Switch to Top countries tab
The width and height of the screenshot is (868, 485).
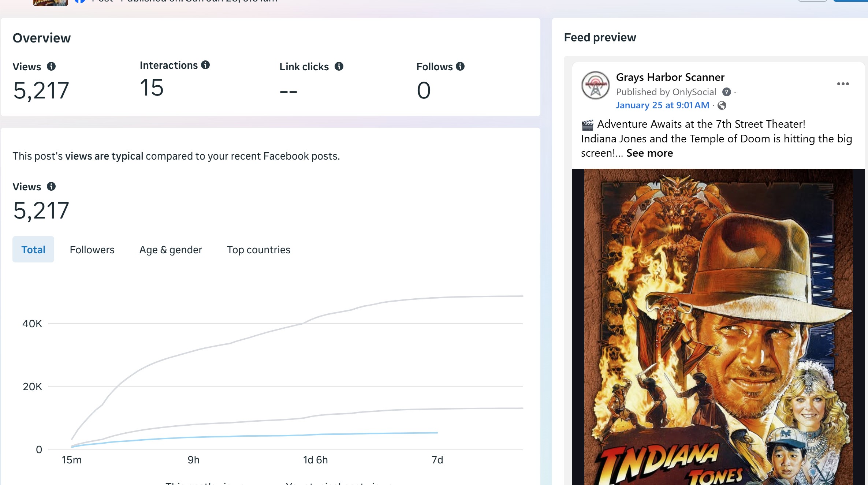tap(258, 250)
